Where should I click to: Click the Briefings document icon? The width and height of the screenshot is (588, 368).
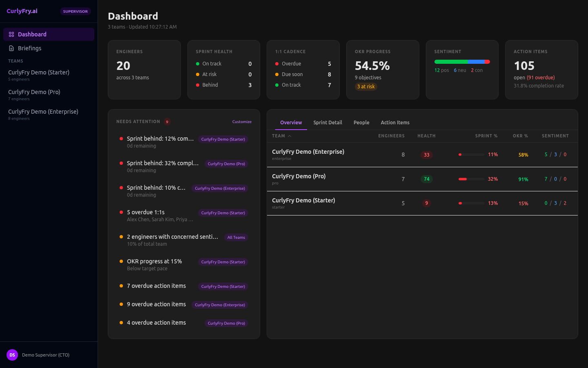click(x=13, y=48)
